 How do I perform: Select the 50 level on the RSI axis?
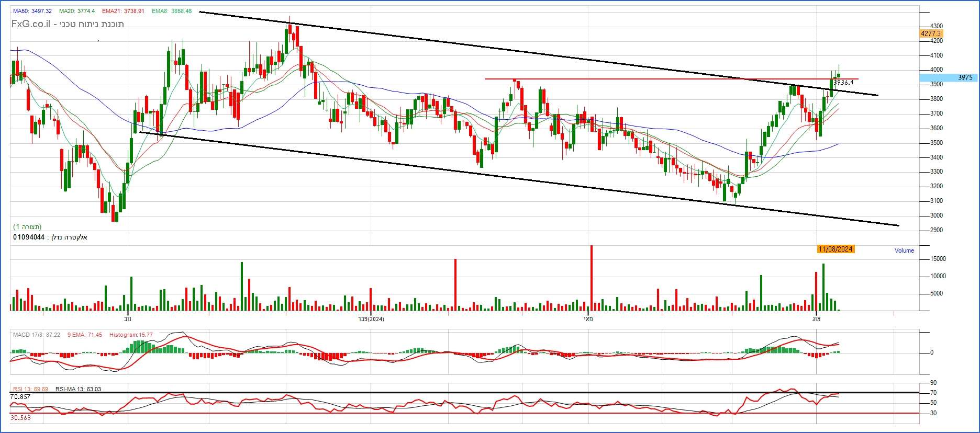coord(933,403)
